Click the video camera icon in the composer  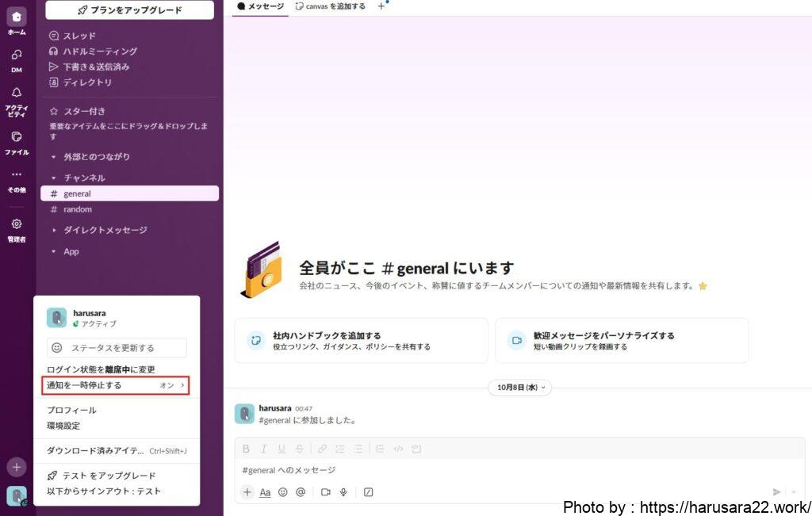[325, 492]
